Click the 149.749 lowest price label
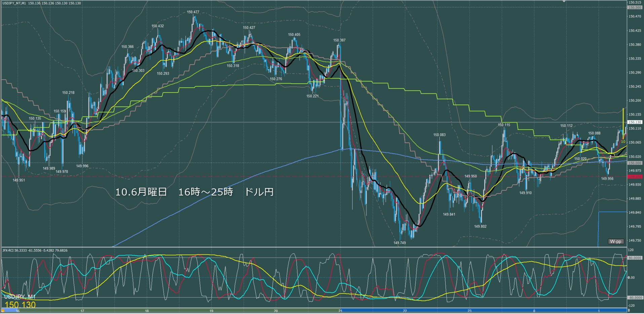 400,243
